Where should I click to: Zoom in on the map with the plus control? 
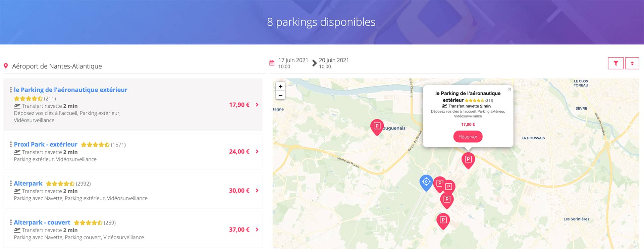(x=280, y=87)
